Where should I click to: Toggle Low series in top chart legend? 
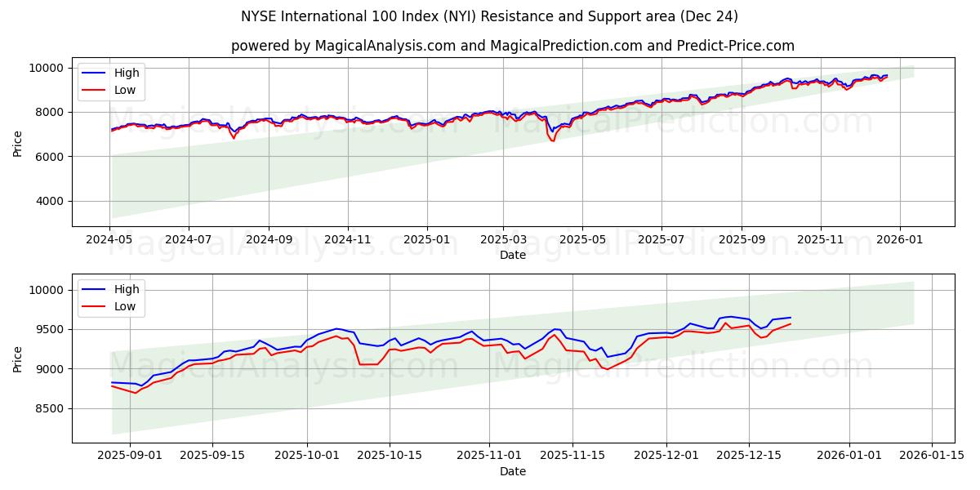click(x=127, y=89)
